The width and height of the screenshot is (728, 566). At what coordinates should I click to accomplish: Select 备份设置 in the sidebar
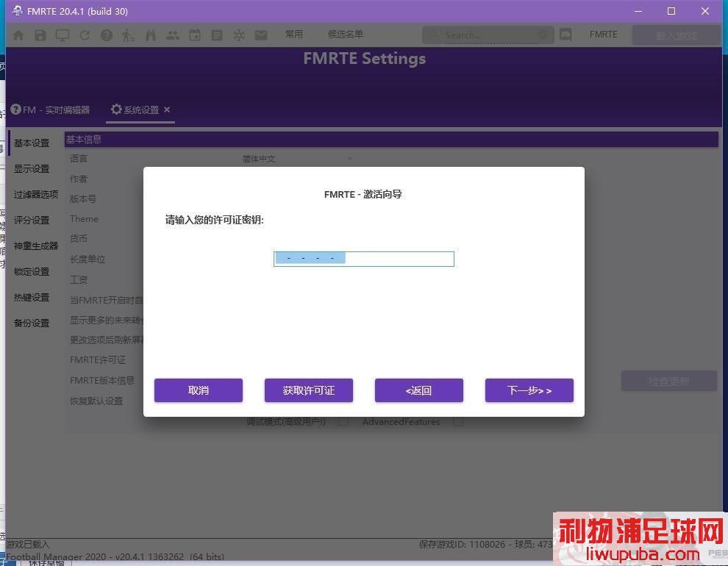pos(32,323)
